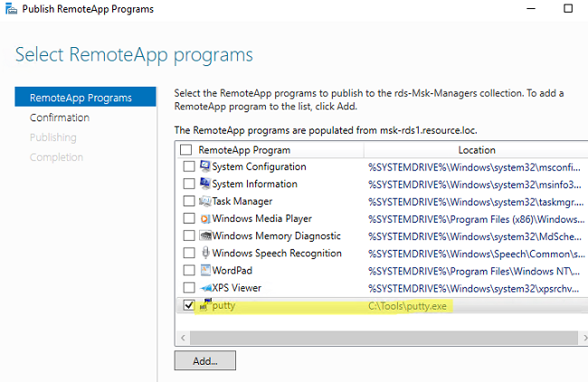The height and width of the screenshot is (382, 588).
Task: Click the horizontal scrollbar left arrow
Action: click(x=183, y=338)
